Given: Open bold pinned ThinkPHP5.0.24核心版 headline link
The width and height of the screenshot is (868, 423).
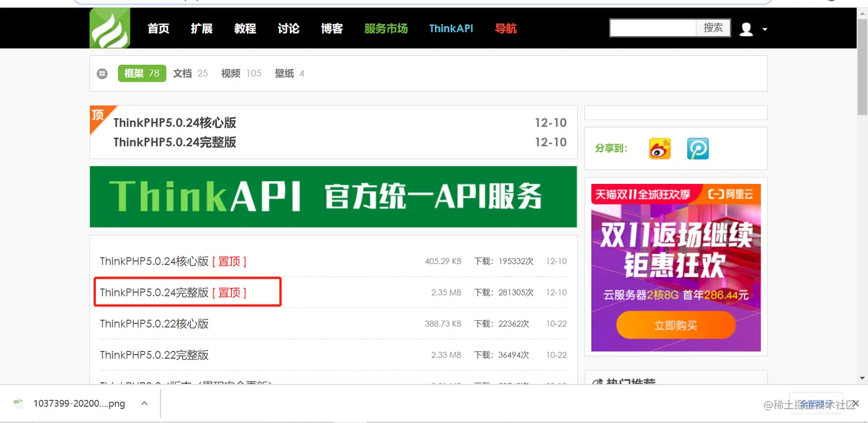Looking at the screenshot, I should 175,122.
